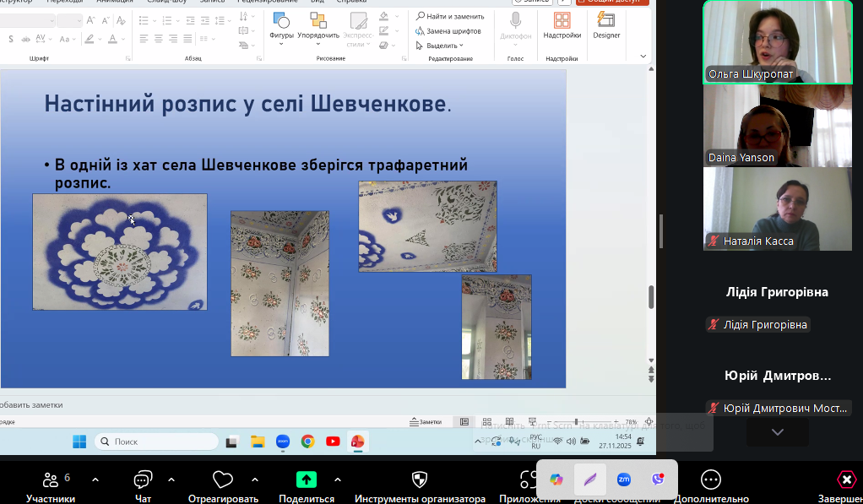The height and width of the screenshot is (504, 863).
Task: Open Инструменты организатора shield icon
Action: (x=420, y=480)
